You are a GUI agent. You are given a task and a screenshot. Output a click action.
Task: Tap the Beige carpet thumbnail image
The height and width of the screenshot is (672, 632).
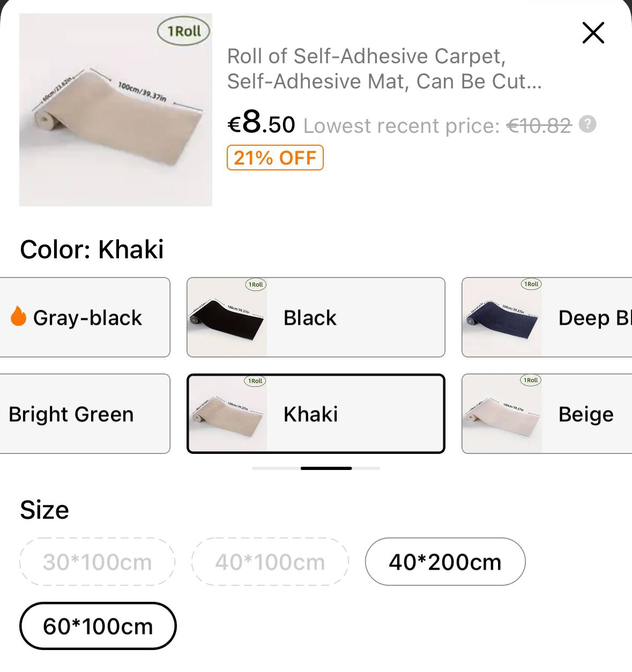pos(502,414)
